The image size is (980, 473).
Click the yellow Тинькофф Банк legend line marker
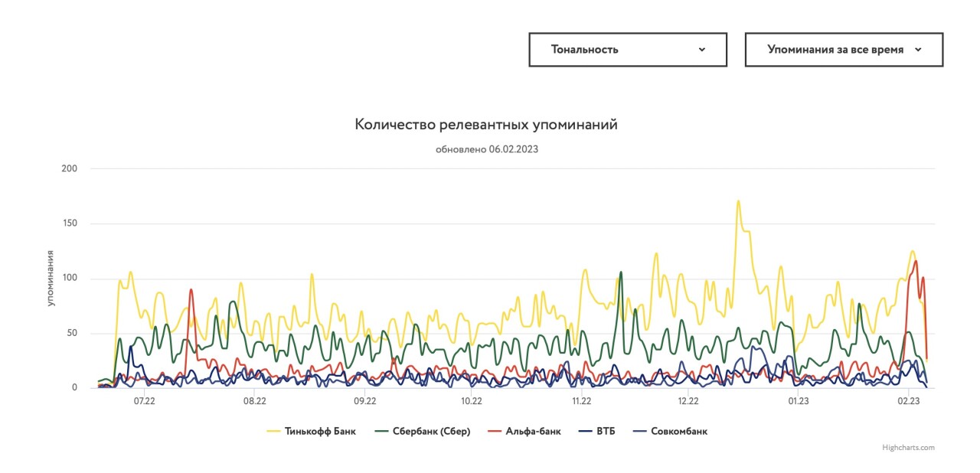point(273,431)
